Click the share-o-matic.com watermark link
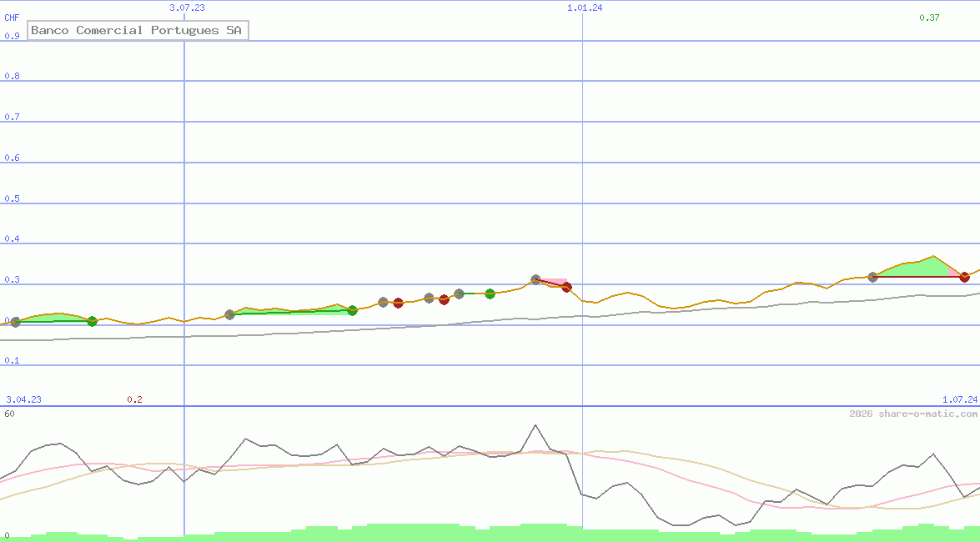The height and width of the screenshot is (542, 980). (x=913, y=414)
